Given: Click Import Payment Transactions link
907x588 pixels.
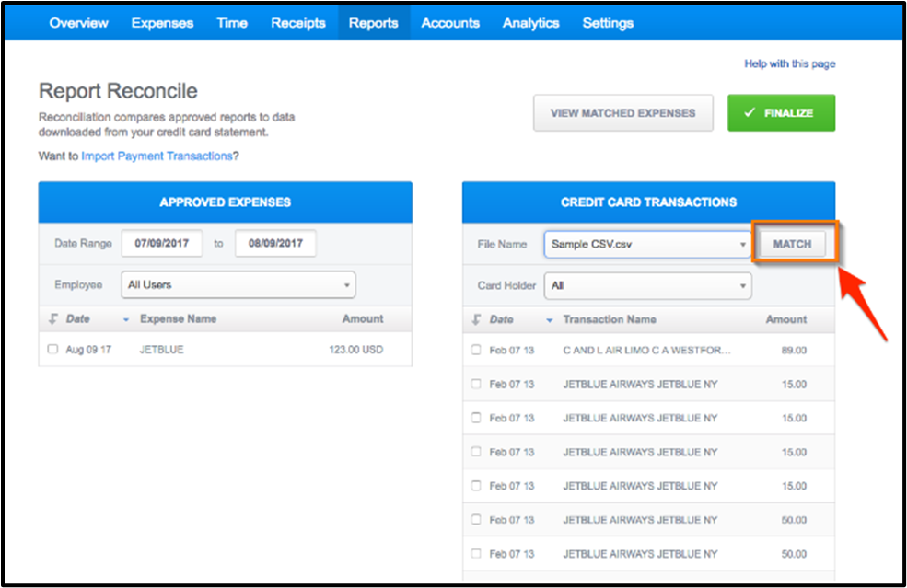Looking at the screenshot, I should [157, 156].
